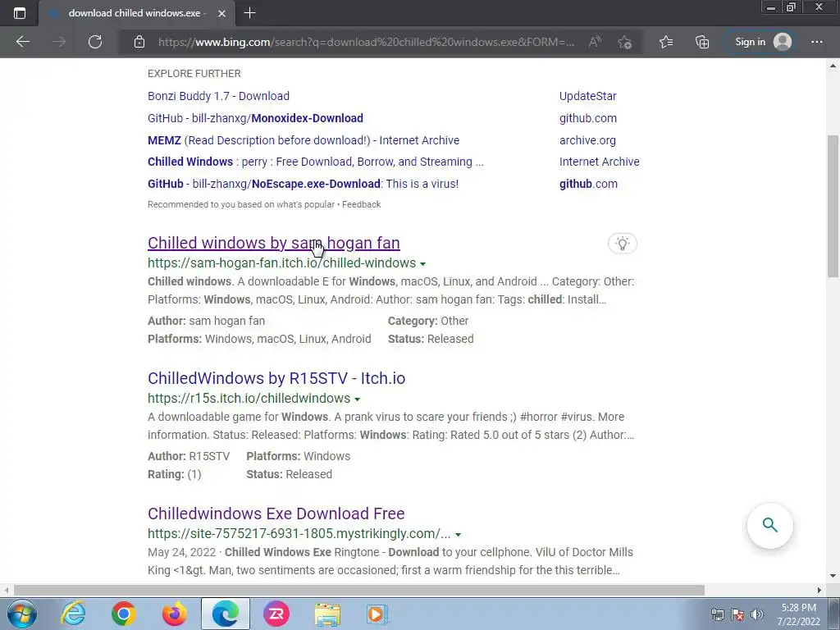Click the scroll right arrow

point(819,590)
